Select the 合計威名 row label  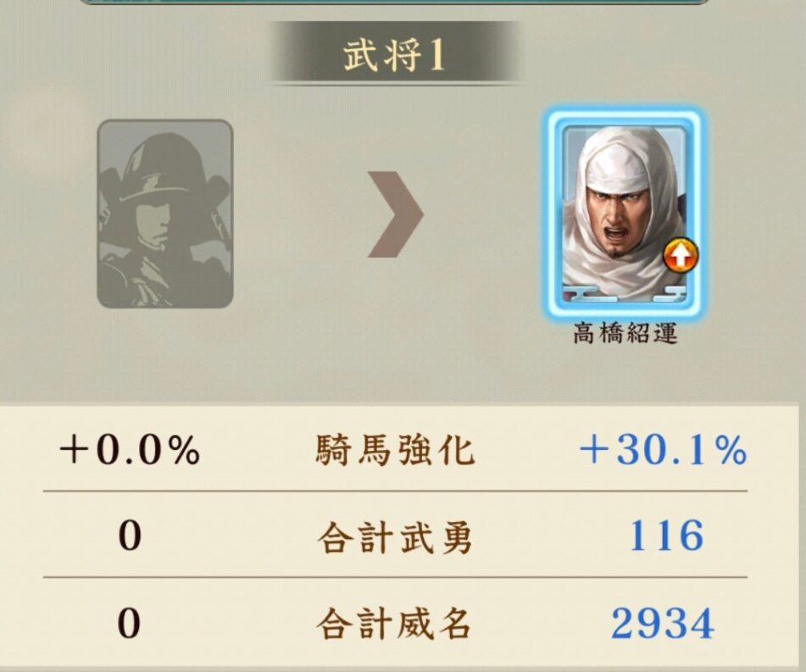395,623
